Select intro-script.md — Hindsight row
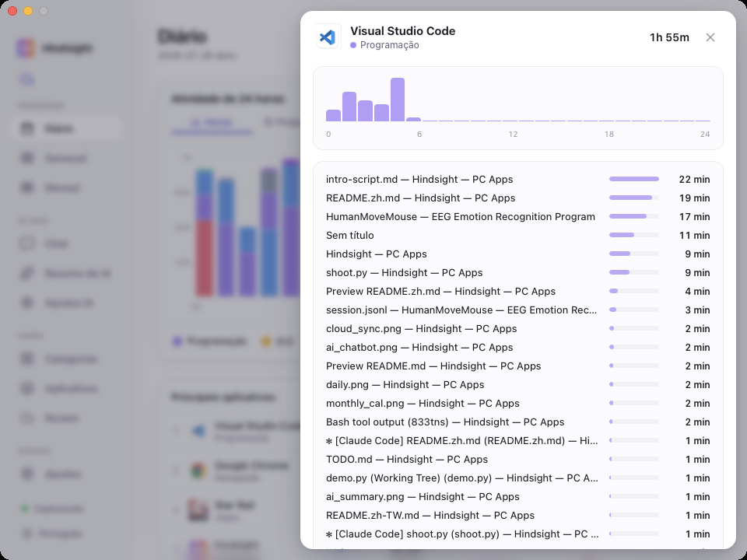The image size is (747, 560). click(x=518, y=179)
